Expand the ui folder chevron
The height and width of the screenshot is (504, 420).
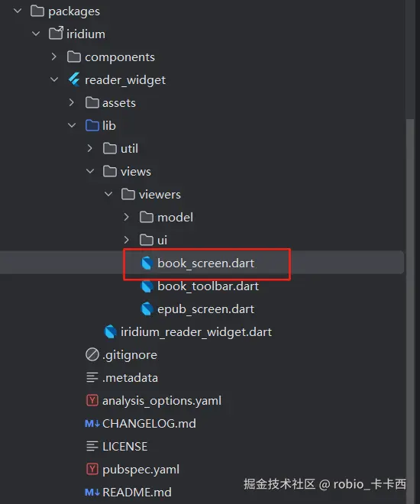[126, 240]
